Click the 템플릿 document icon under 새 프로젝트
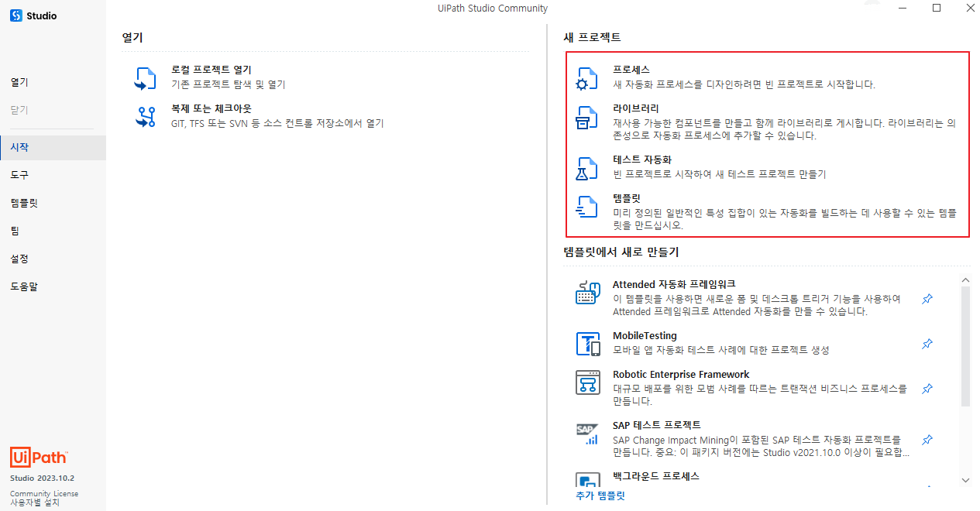 [x=586, y=207]
